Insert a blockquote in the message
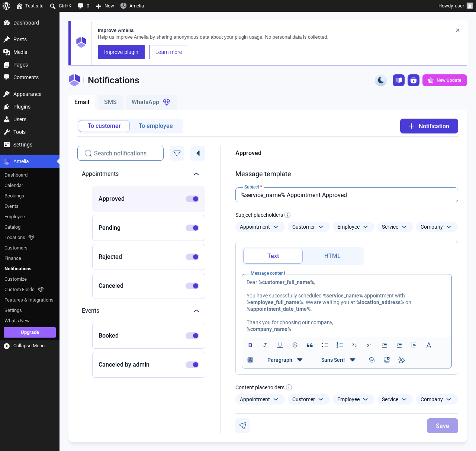This screenshot has height=451, width=476. (x=310, y=345)
